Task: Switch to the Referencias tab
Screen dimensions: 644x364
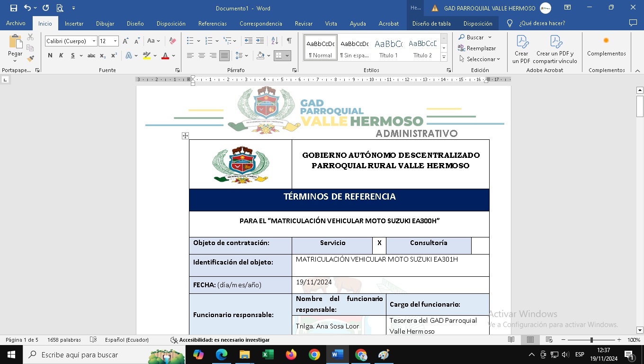Action: (212, 23)
